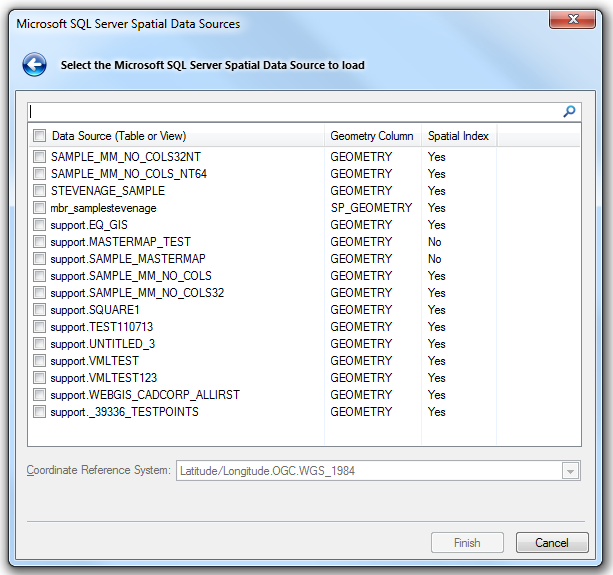613x575 pixels.
Task: Select the SAMPLE_MM_NO_COLS32NT row name
Action: pos(125,157)
